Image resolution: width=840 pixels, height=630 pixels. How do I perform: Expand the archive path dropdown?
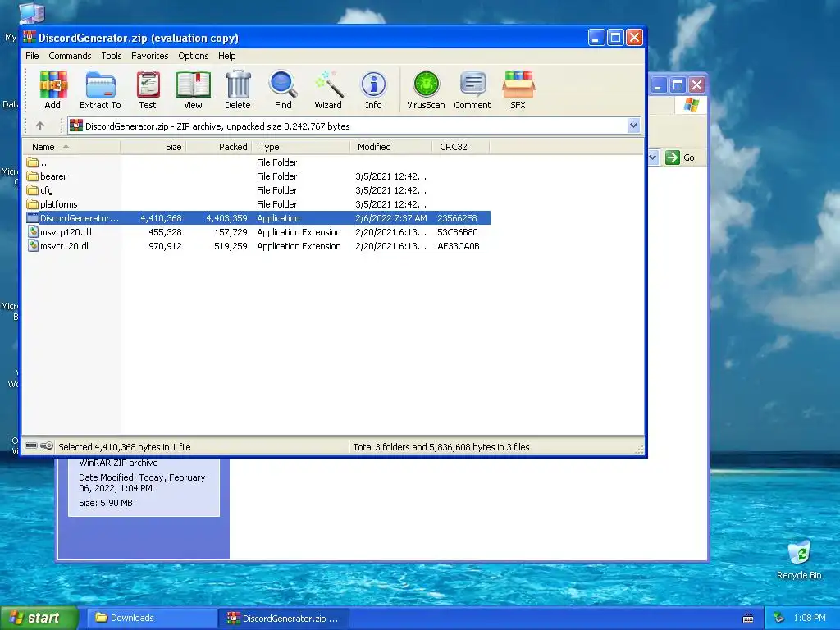(x=634, y=126)
